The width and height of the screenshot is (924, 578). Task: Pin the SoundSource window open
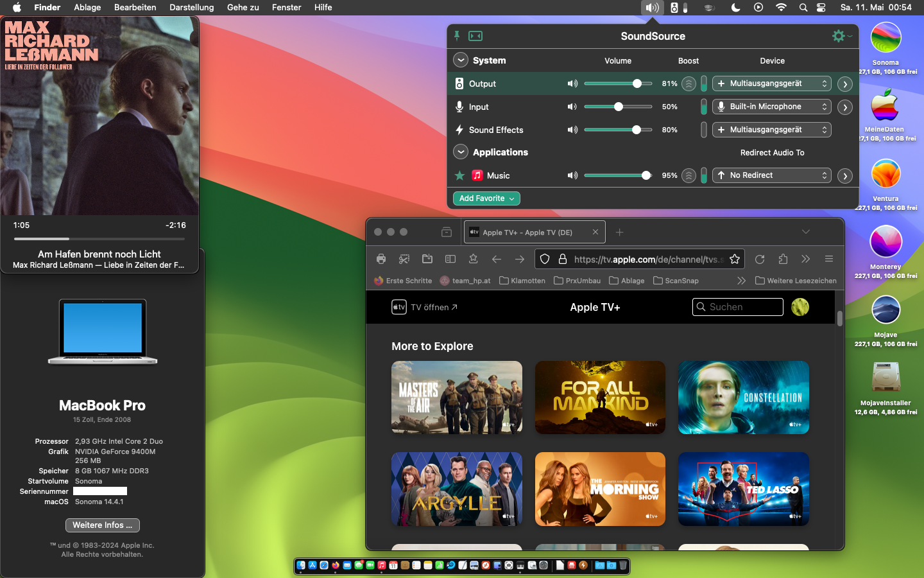point(457,36)
